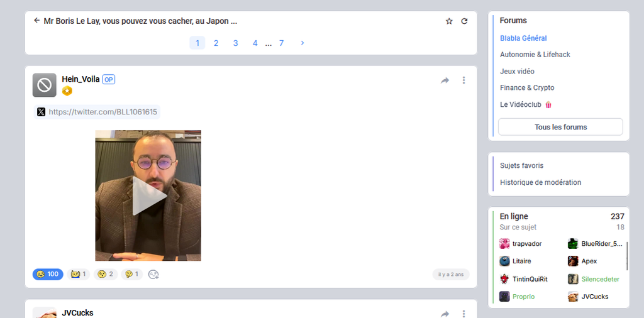The image size is (644, 318).
Task: Toggle the laughing reaction with 100 votes
Action: click(48, 275)
